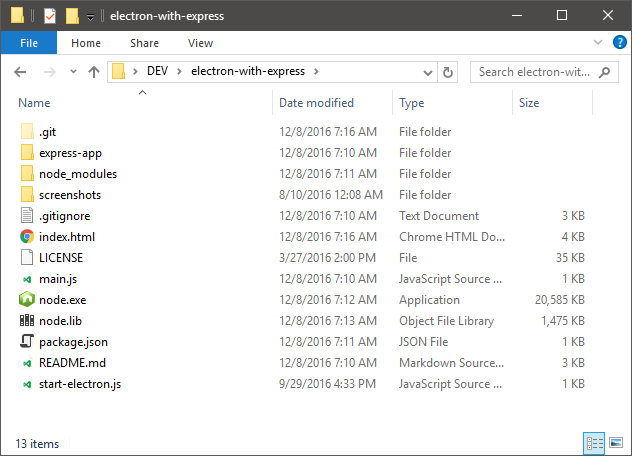Click the JSON File type cell
Image resolution: width=632 pixels, height=456 pixels.
(x=424, y=342)
